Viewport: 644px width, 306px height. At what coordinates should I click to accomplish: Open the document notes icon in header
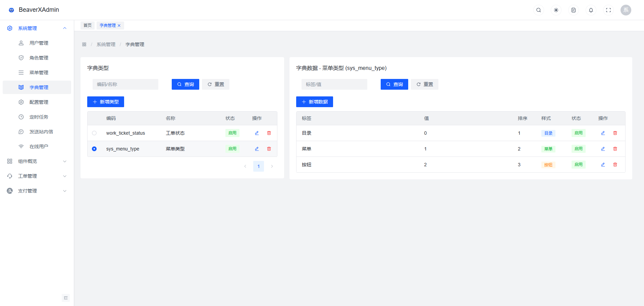[x=574, y=10]
